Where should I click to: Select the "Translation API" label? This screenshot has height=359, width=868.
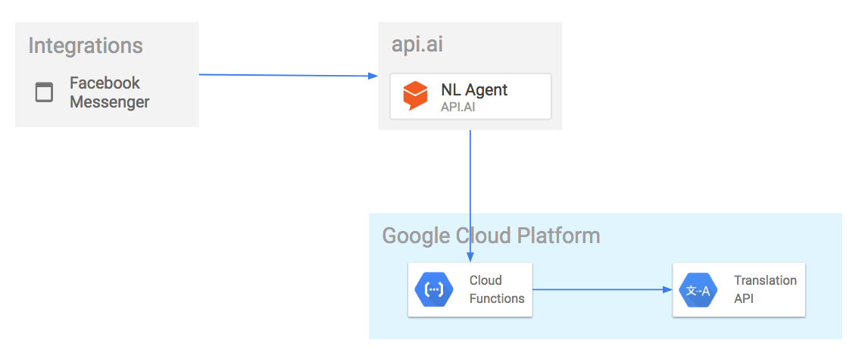point(765,289)
